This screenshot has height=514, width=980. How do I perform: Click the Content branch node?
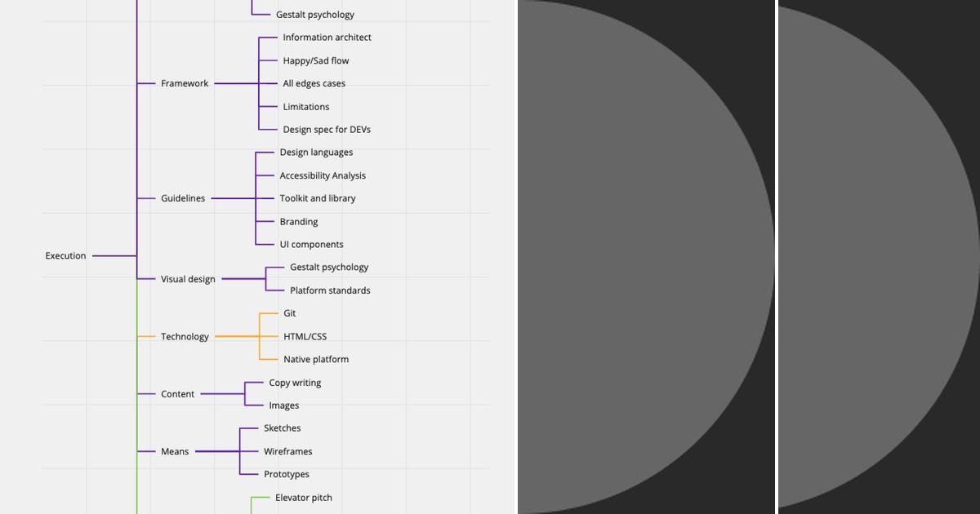(x=177, y=394)
